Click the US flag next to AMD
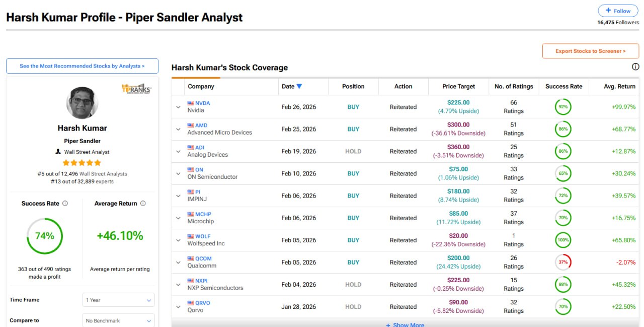 coord(191,125)
